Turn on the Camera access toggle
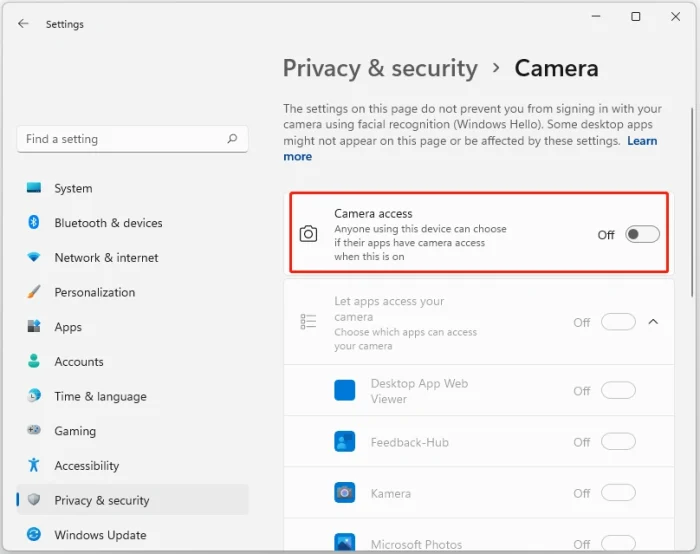This screenshot has height=554, width=700. pyautogui.click(x=642, y=234)
